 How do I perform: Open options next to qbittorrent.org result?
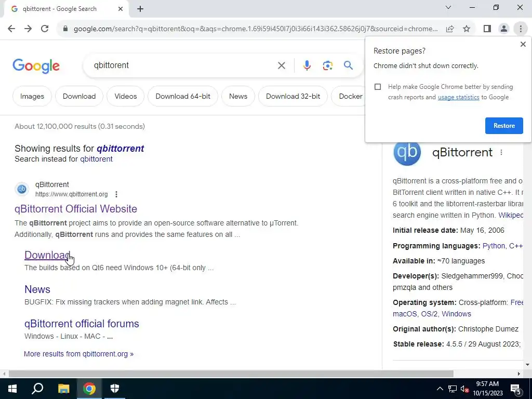point(116,194)
